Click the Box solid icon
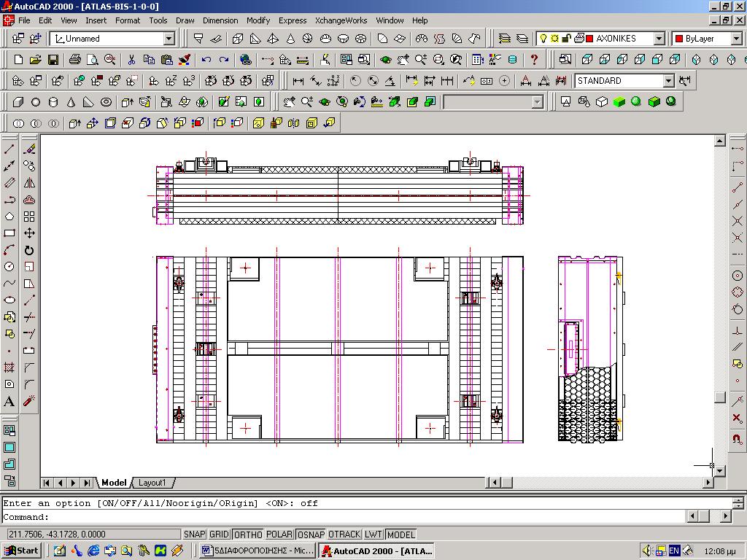 pyautogui.click(x=18, y=102)
